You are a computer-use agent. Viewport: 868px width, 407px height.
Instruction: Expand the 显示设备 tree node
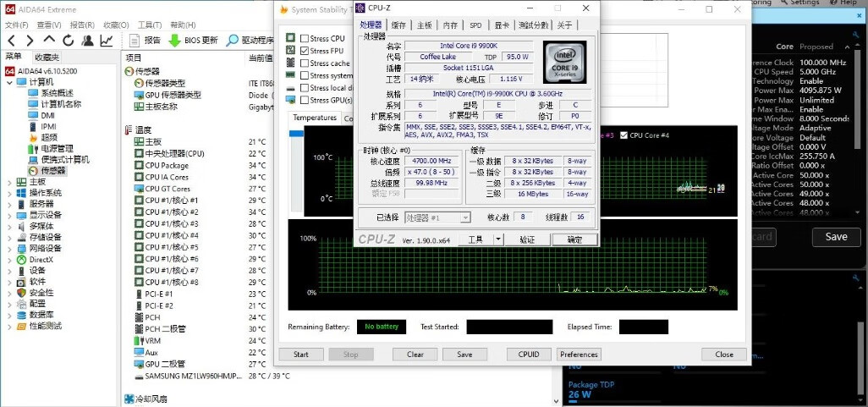[9, 215]
